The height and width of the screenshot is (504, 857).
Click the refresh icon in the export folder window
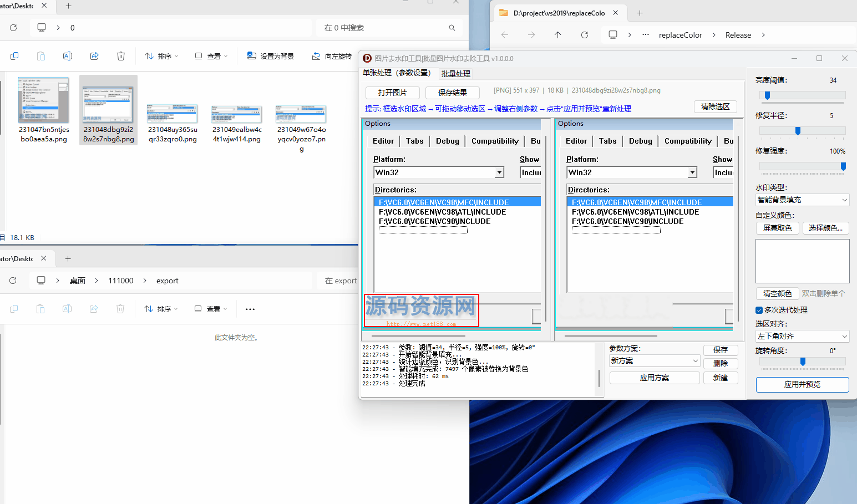tap(13, 281)
